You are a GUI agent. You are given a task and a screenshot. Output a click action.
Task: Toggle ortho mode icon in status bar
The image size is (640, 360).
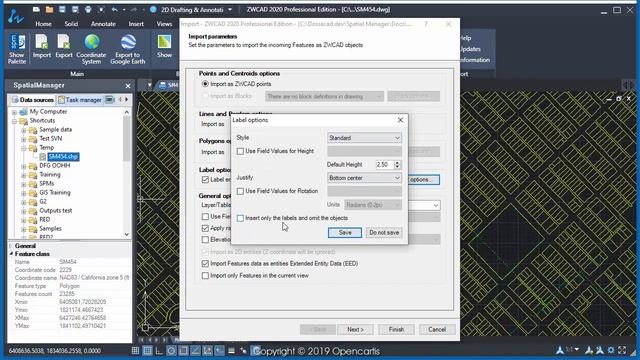[159, 350]
